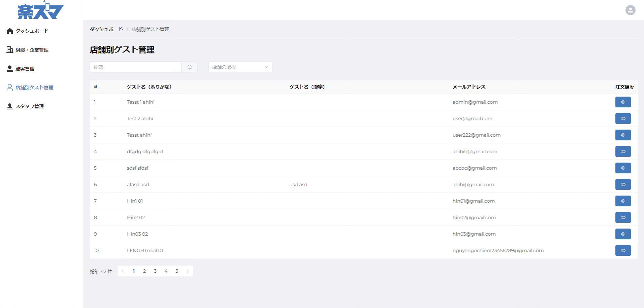Open the user avatar profile icon

click(630, 10)
